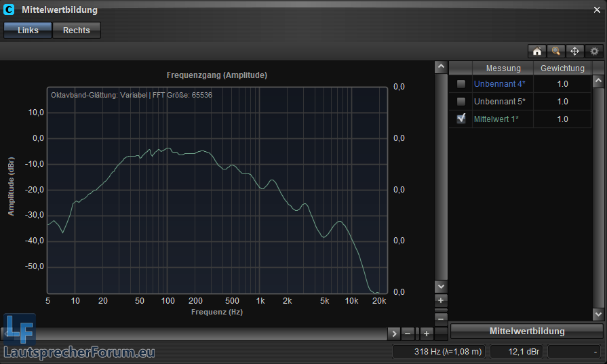Enable the Unbennant 4* measurement checkbox
The image size is (607, 364).
pyautogui.click(x=461, y=84)
